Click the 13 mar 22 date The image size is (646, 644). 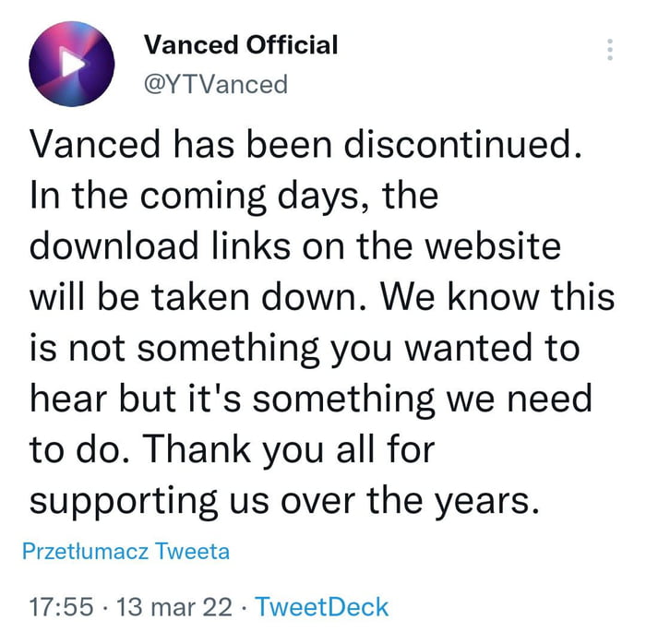pyautogui.click(x=163, y=607)
